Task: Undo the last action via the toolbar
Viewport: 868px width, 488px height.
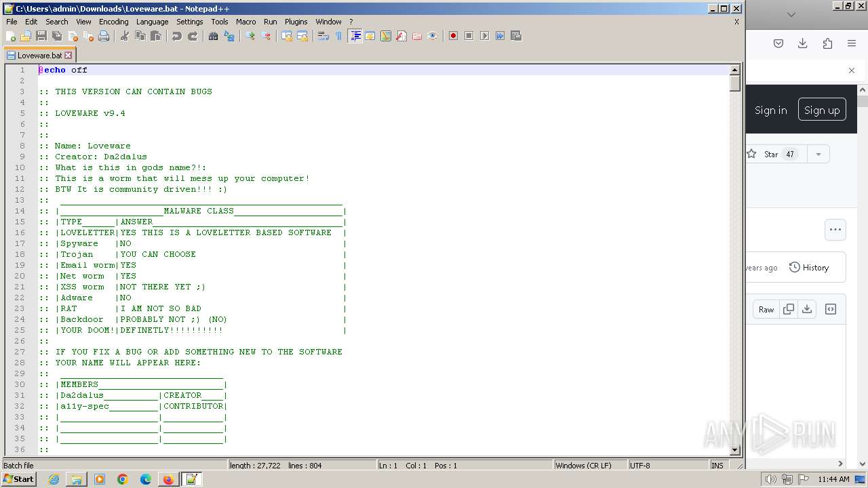Action: pyautogui.click(x=177, y=36)
